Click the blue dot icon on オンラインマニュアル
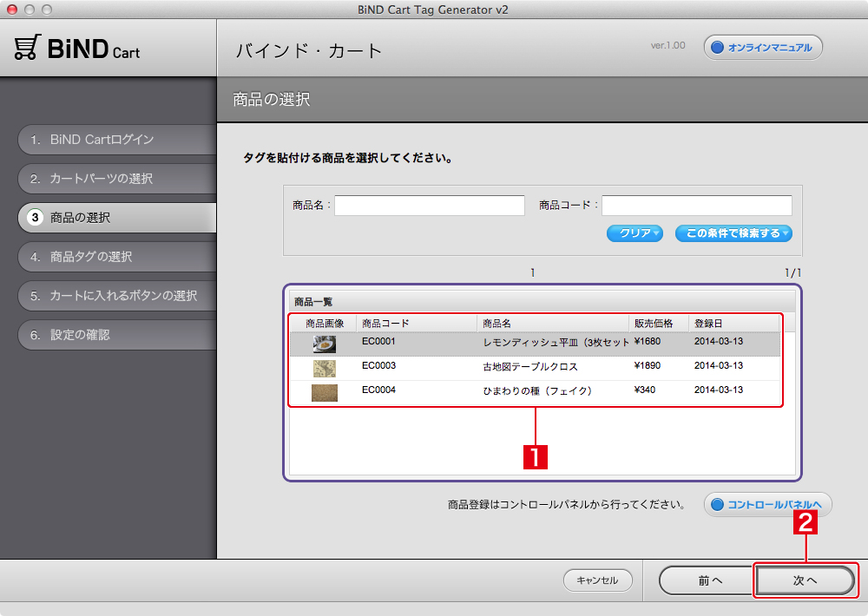Image resolution: width=868 pixels, height=616 pixels. point(718,48)
